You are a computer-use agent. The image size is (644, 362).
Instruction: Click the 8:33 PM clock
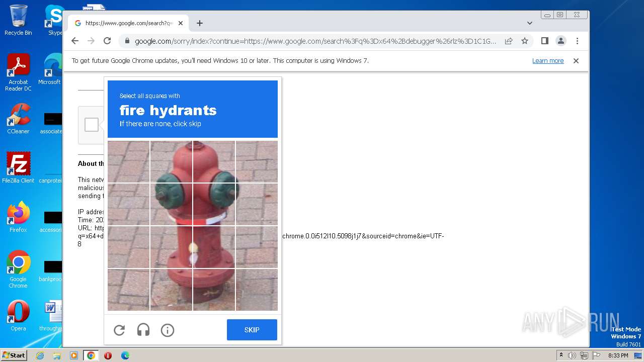click(618, 355)
